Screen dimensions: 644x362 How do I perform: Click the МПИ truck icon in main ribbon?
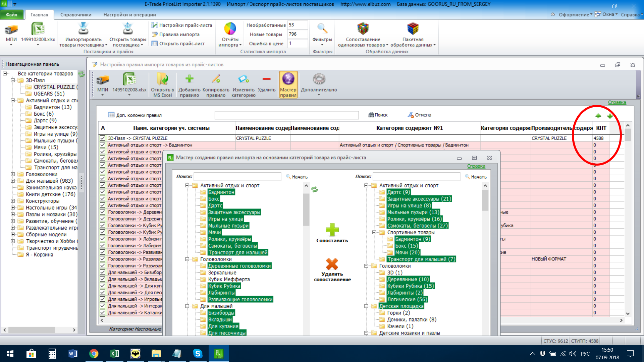coord(11,29)
